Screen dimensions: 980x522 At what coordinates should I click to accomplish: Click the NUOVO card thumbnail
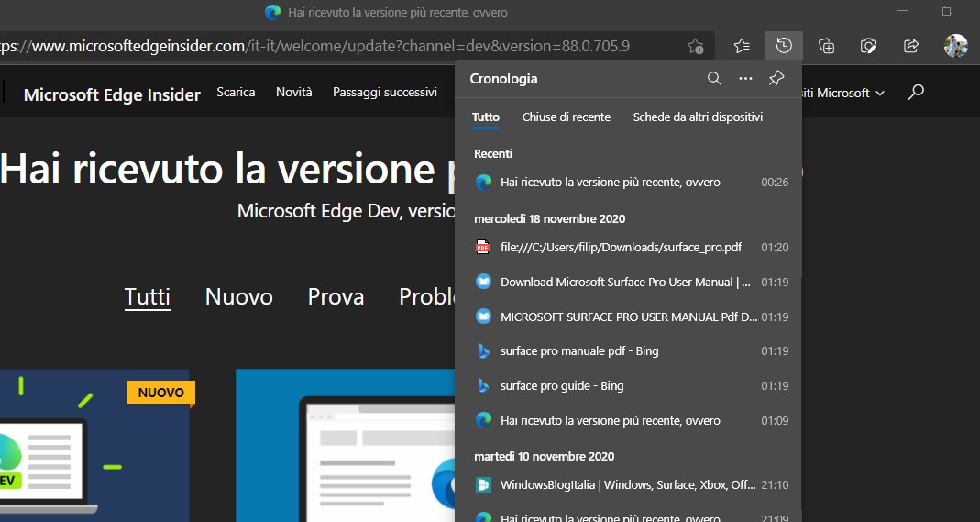tap(95, 445)
